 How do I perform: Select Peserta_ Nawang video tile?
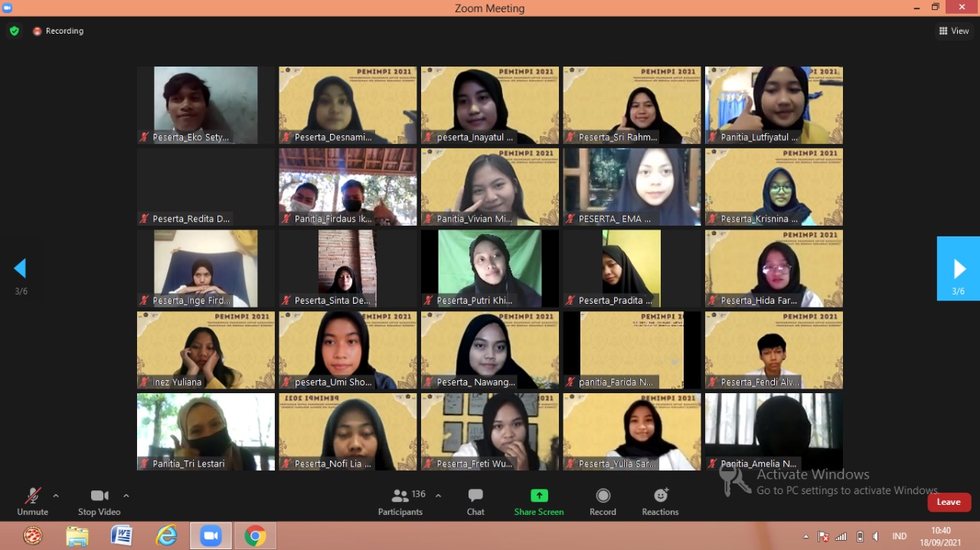point(490,350)
